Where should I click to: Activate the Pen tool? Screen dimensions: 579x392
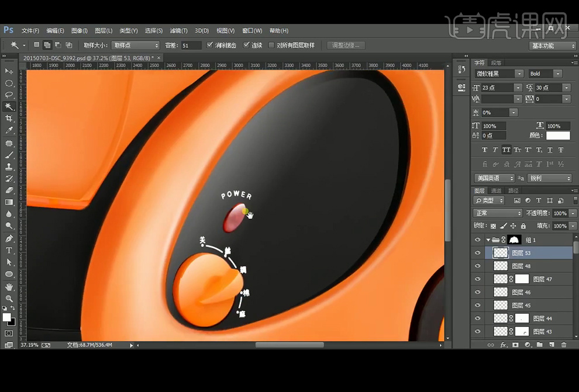pos(9,238)
